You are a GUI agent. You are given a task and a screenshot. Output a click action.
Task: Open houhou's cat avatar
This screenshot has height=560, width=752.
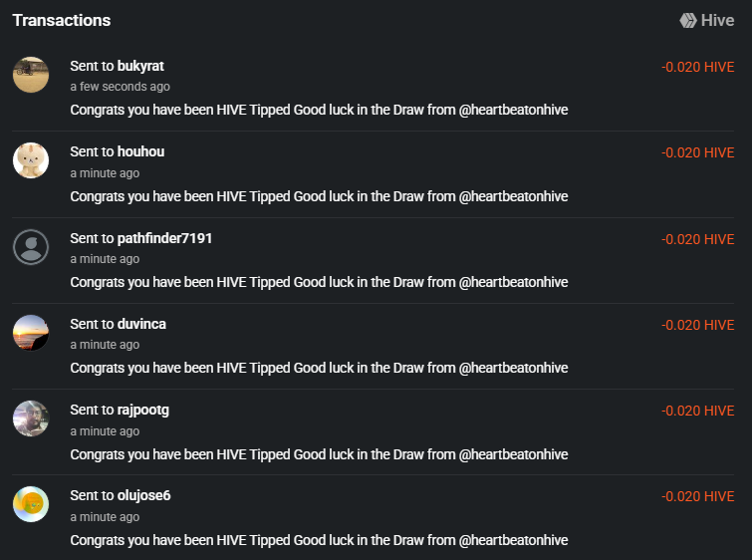[31, 160]
